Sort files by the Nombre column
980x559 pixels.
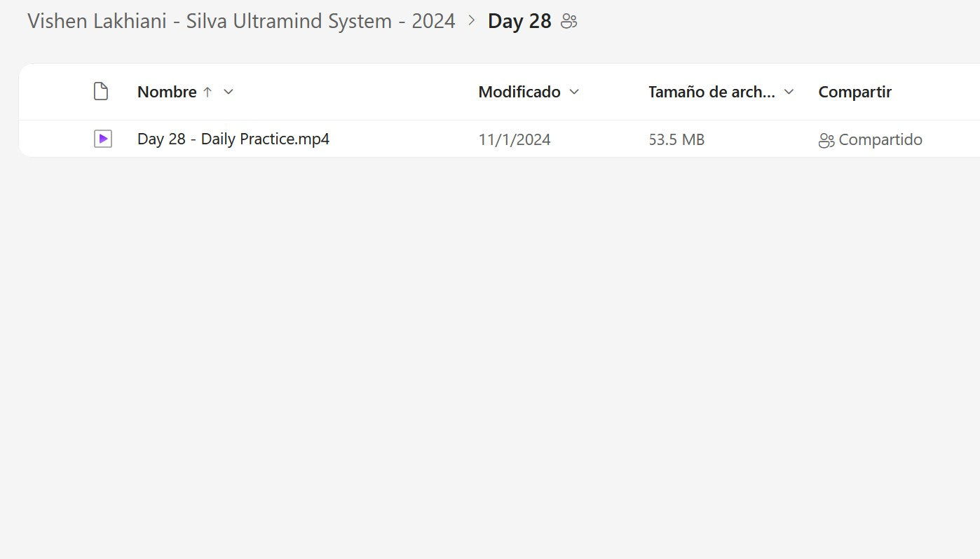point(167,92)
